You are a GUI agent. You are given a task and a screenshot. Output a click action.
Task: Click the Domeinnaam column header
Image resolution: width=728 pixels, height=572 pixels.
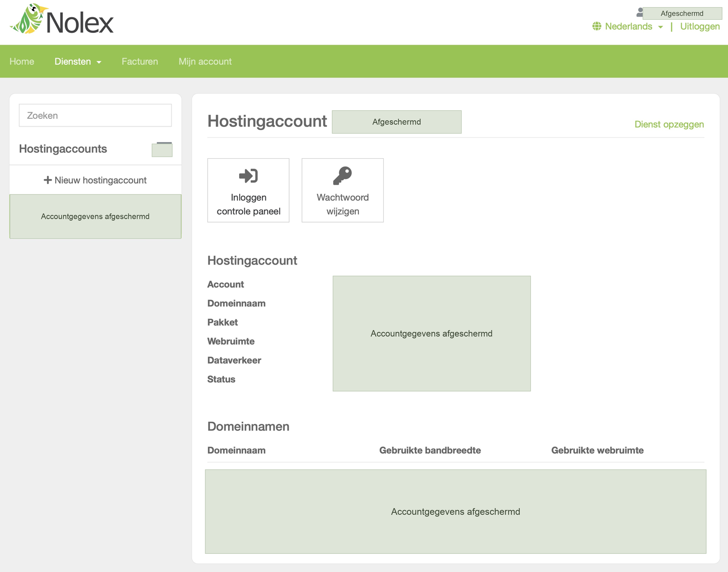(236, 450)
